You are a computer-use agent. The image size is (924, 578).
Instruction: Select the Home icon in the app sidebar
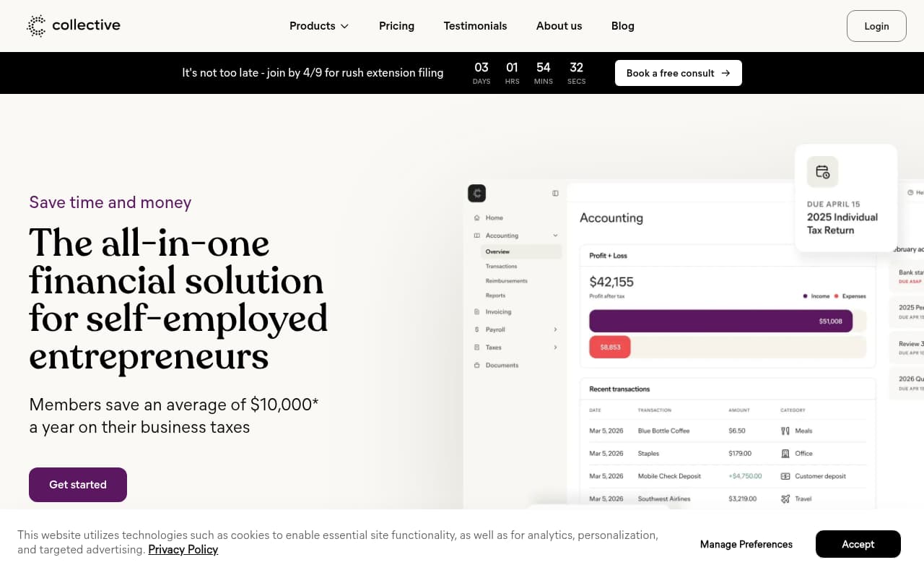[477, 217]
